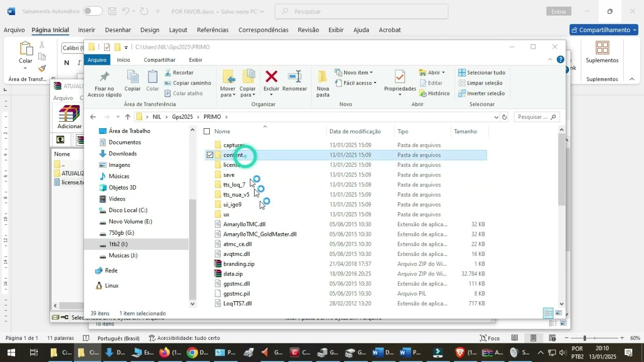Click Word zoom slider handle
Screen dimensions: 644x362
click(585, 338)
